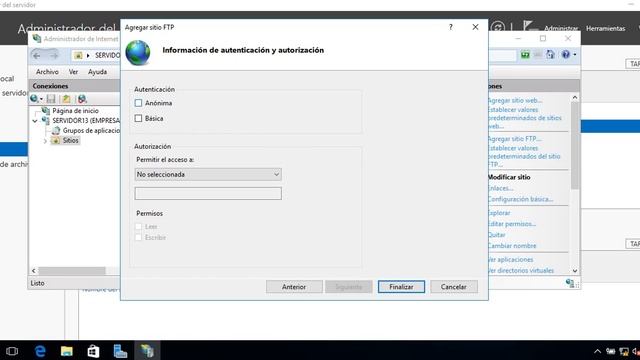640x360 pixels.
Task: Click the status bar icon in IIS Manager corner
Action: (x=570, y=283)
